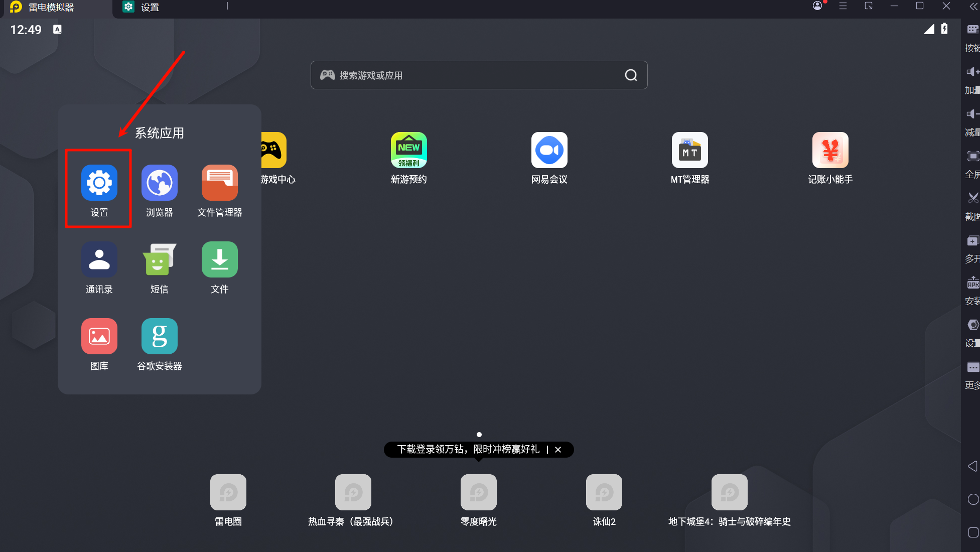The width and height of the screenshot is (980, 552).
Task: Switch to the 雷电模拟器 home tab
Action: (x=50, y=7)
